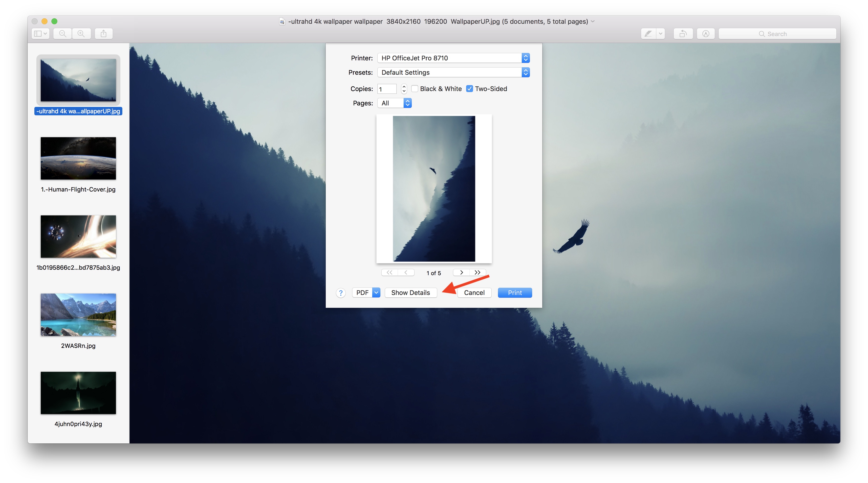Select the 2WASRn.jpg thumbnail

[x=78, y=315]
